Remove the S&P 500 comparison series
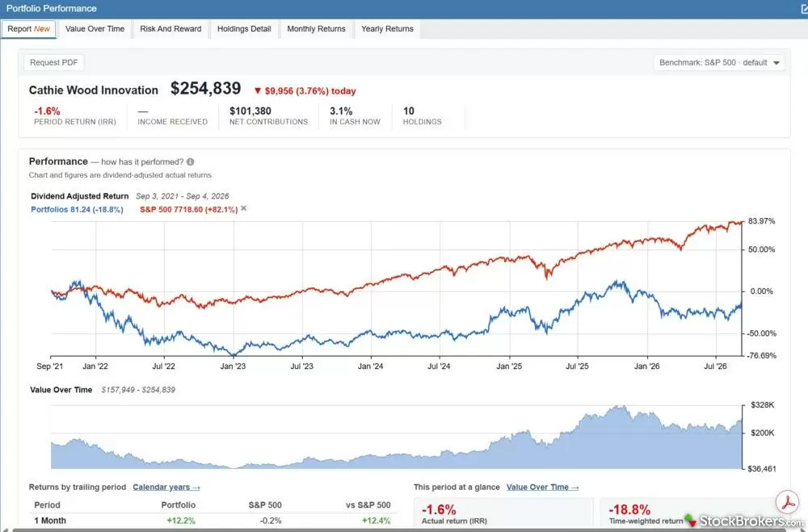The width and height of the screenshot is (808, 532). [x=244, y=208]
